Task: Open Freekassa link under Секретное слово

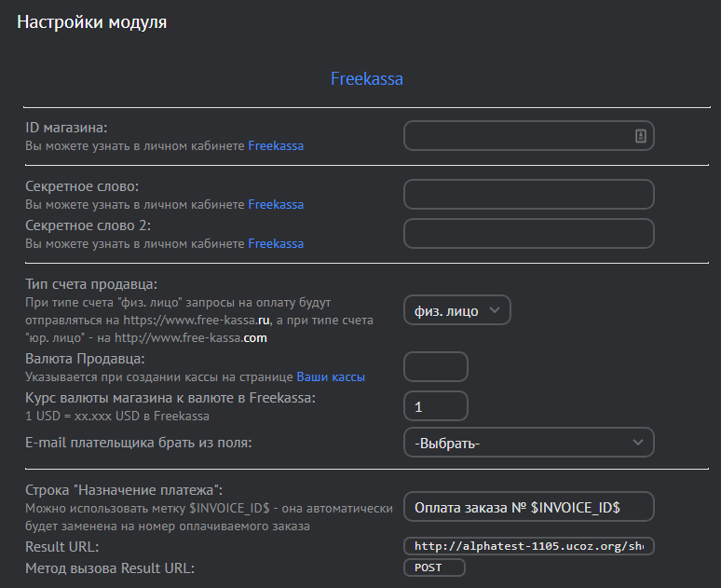Action: pos(276,204)
